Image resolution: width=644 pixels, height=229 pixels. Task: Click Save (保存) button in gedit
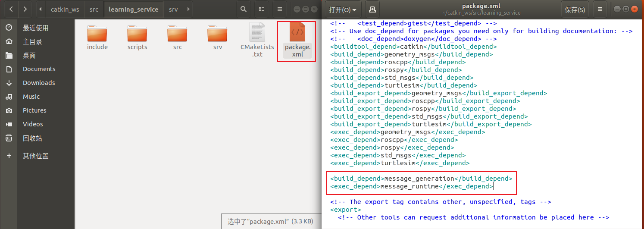pyautogui.click(x=575, y=9)
